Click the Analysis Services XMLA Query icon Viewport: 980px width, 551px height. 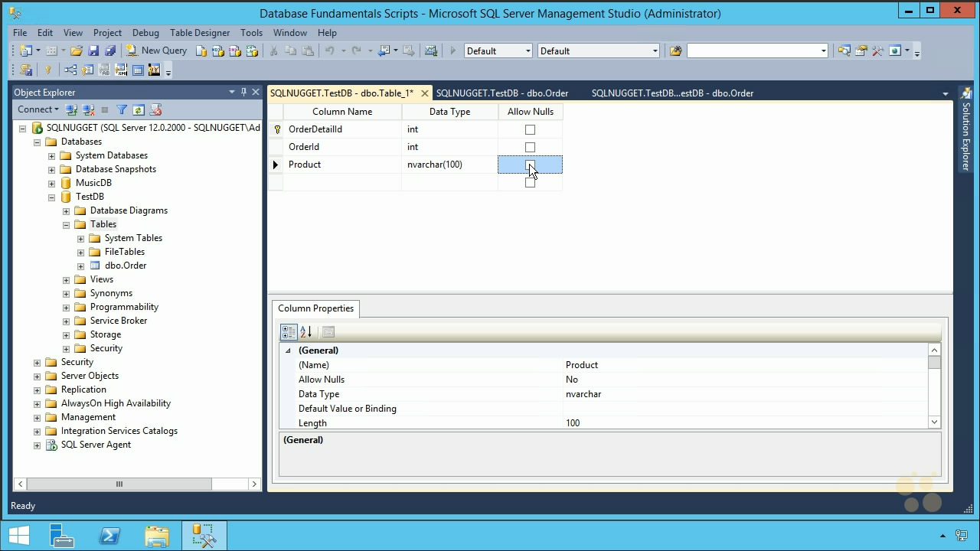(252, 51)
